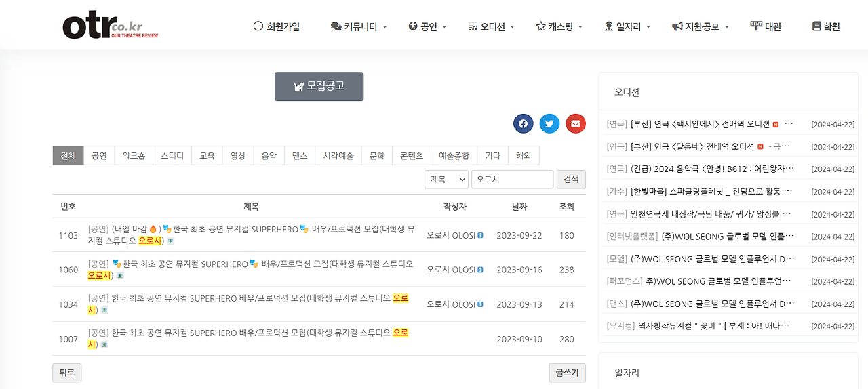Click 2023-09-22 date in row 1103
868x389 pixels.
point(519,235)
